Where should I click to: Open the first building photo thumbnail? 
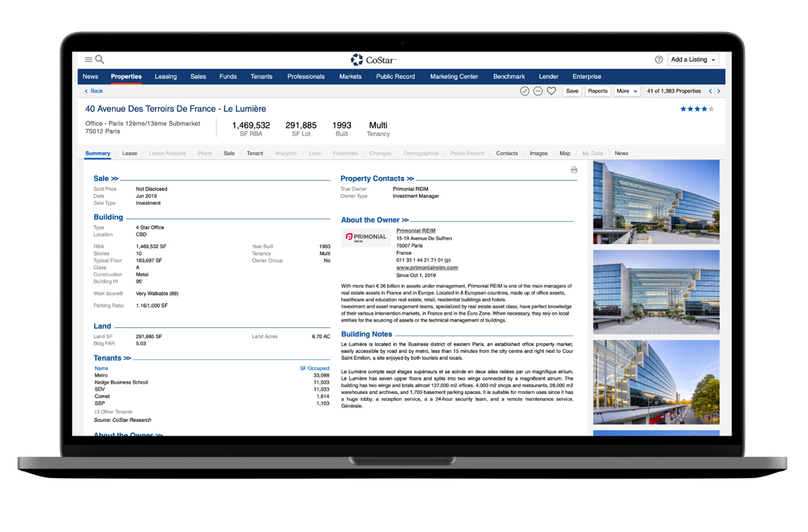656,202
